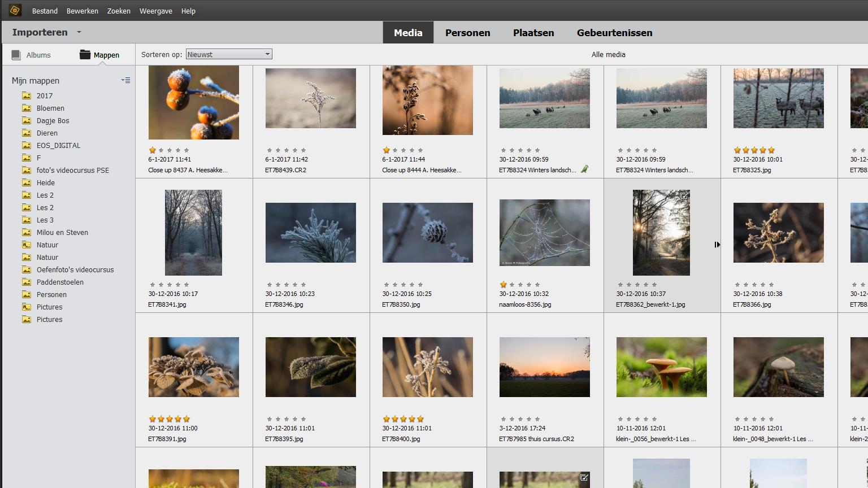868x488 pixels.
Task: Select the F folder
Action: click(38, 158)
